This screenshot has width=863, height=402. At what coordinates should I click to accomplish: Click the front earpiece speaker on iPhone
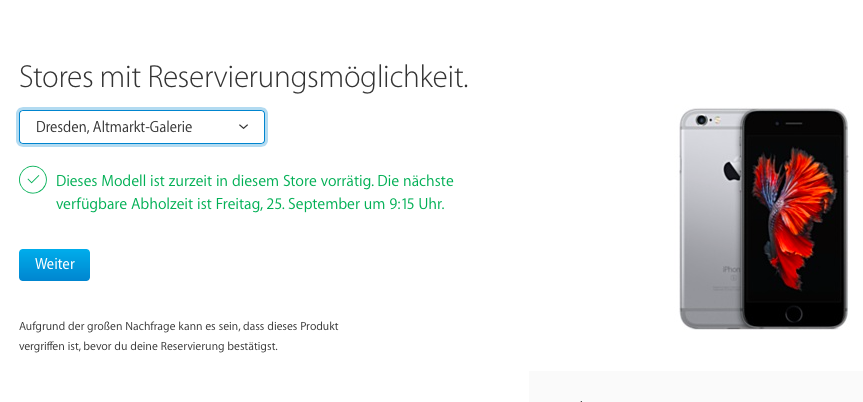pyautogui.click(x=794, y=123)
